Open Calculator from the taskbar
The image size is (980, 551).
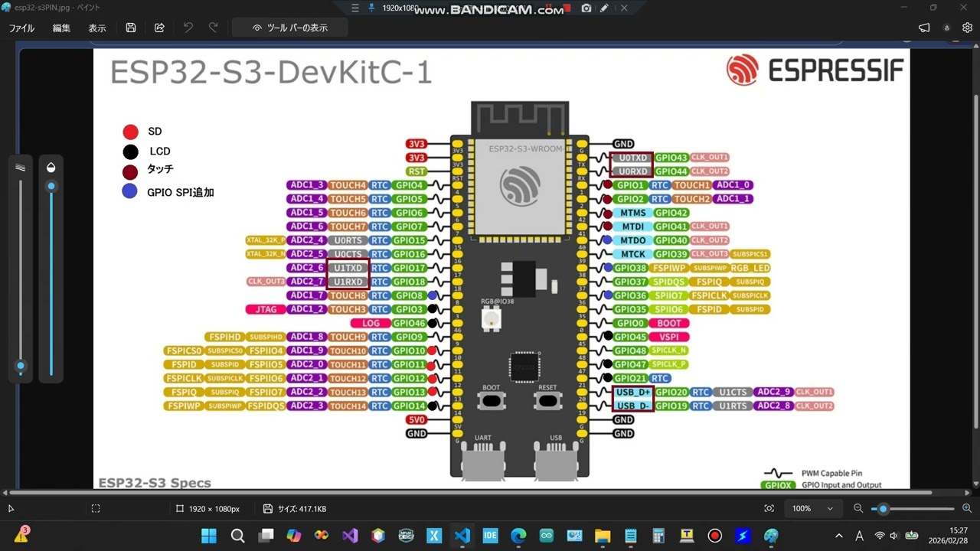[658, 536]
